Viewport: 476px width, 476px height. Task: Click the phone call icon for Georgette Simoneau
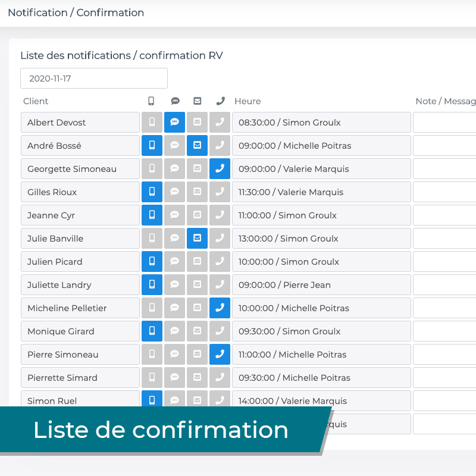[220, 169]
